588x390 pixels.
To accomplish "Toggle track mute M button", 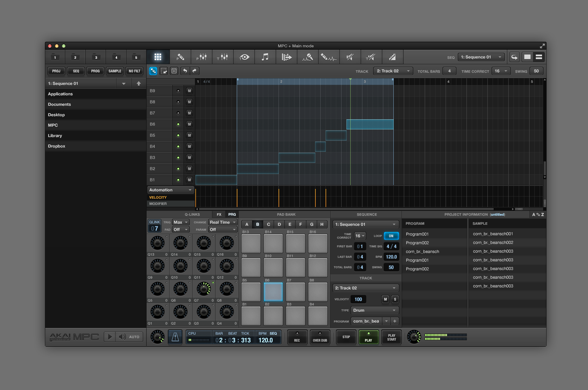I will (385, 299).
